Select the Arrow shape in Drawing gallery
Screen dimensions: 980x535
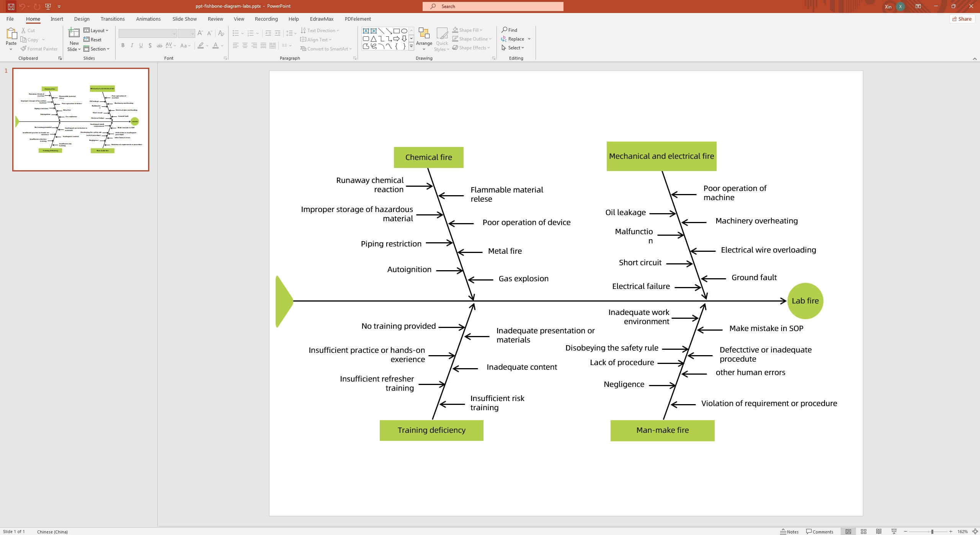click(397, 38)
